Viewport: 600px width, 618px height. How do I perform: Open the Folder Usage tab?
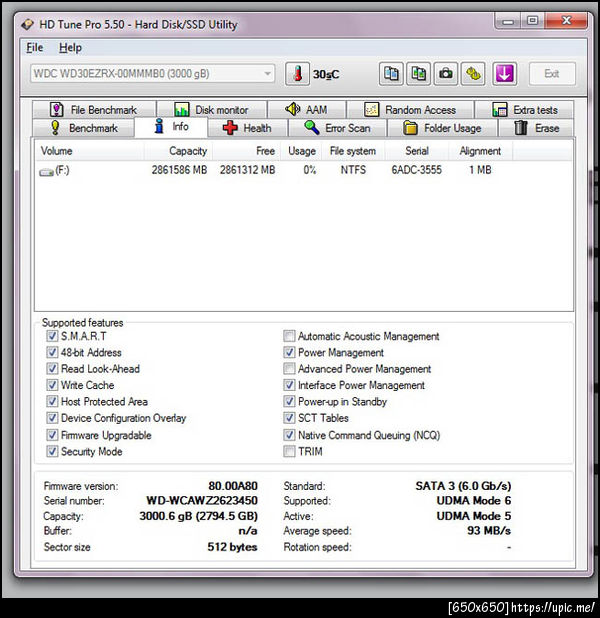click(x=442, y=128)
